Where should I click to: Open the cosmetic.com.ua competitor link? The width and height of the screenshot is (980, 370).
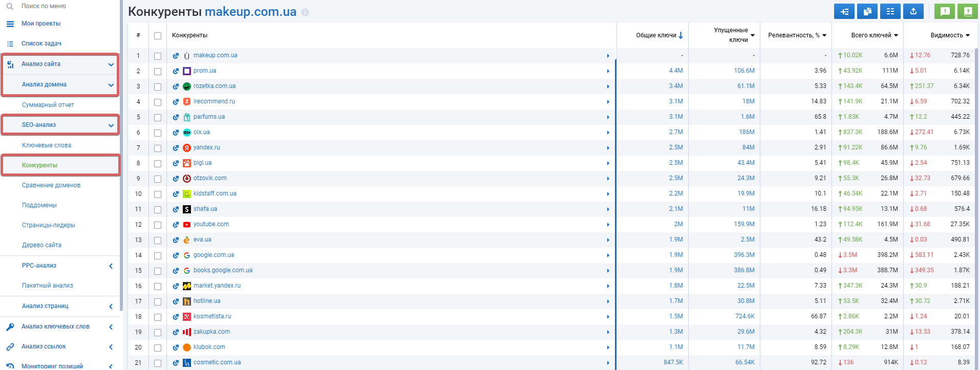[217, 362]
